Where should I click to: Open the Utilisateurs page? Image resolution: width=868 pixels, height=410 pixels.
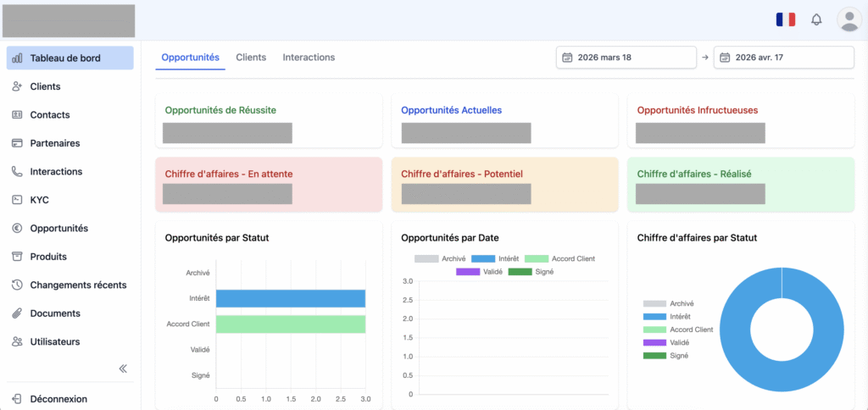click(70, 341)
